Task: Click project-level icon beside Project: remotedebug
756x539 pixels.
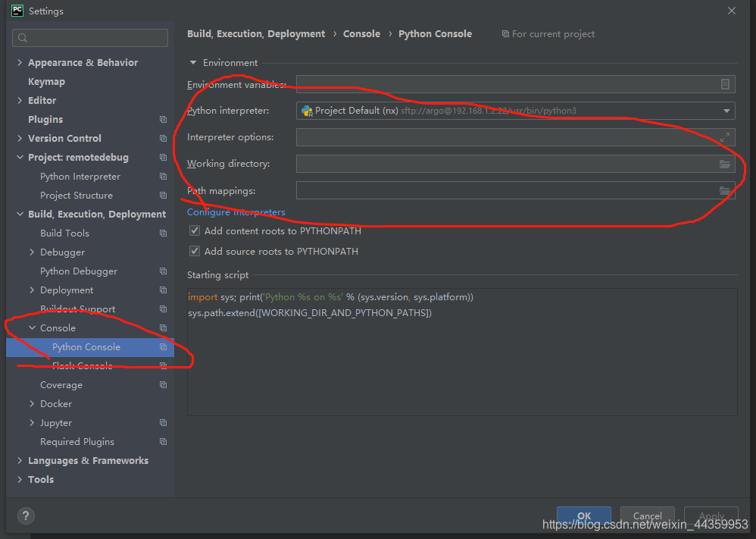Action: tap(163, 158)
